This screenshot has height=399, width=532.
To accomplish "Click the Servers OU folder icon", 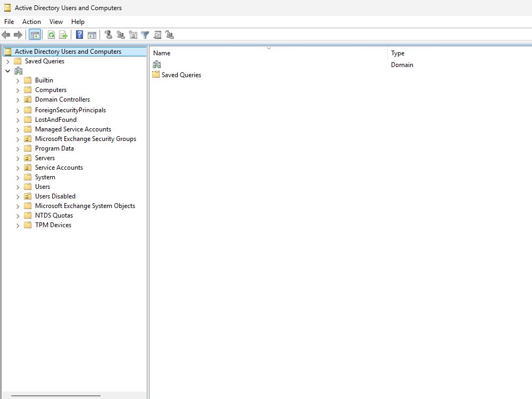I will (x=28, y=158).
